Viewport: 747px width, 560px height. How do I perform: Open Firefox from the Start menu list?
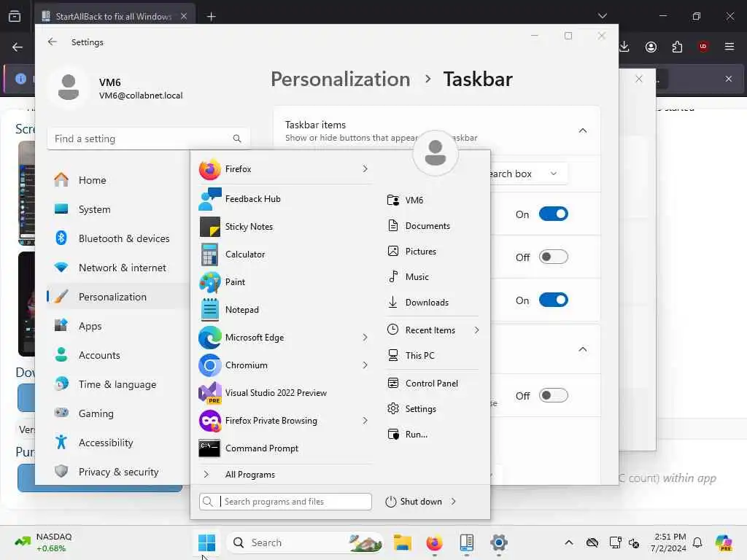tap(285, 169)
